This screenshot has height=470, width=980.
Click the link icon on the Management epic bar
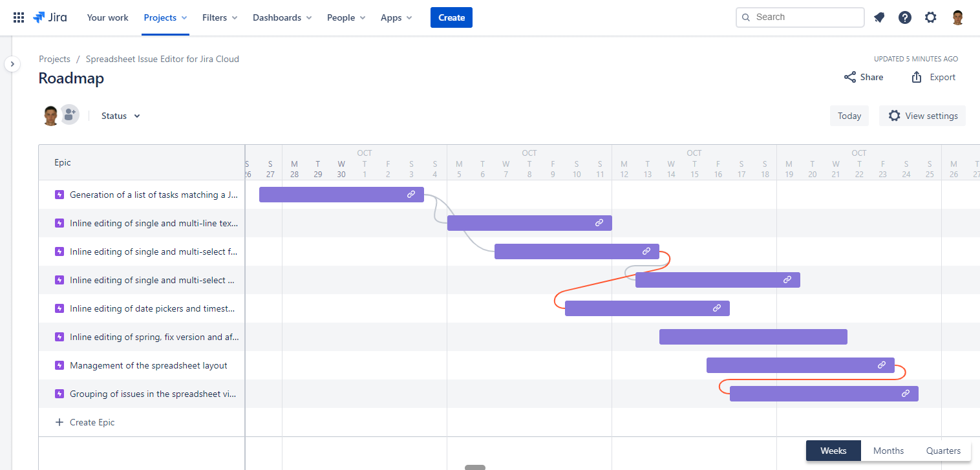[882, 365]
